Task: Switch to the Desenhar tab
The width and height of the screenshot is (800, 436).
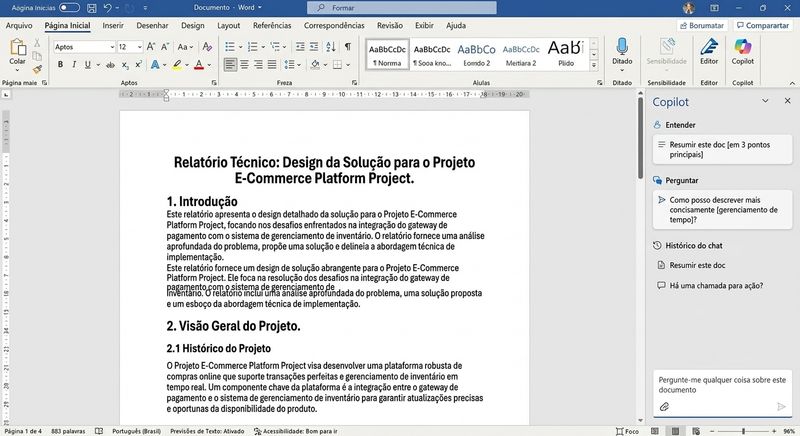Action: point(152,25)
